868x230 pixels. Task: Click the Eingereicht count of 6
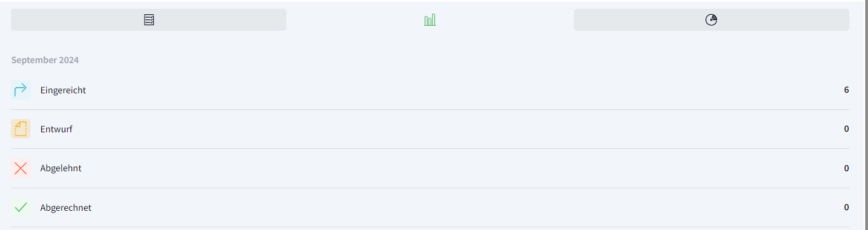coord(847,89)
